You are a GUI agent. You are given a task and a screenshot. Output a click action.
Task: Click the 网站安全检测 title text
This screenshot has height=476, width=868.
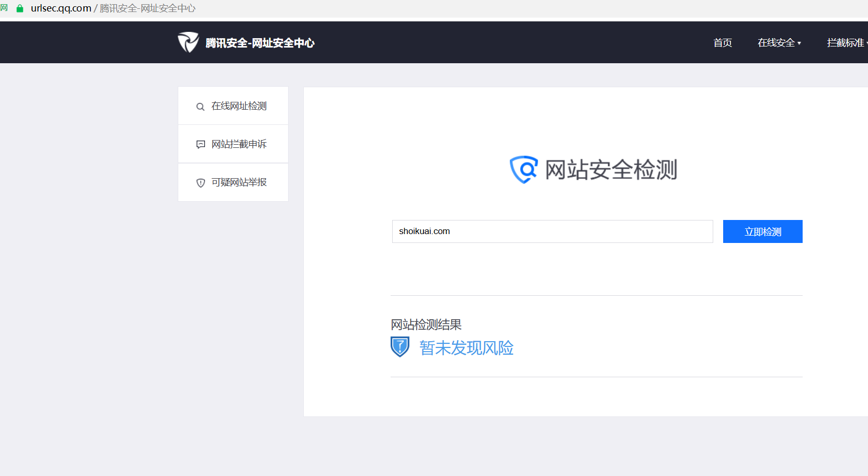click(611, 170)
